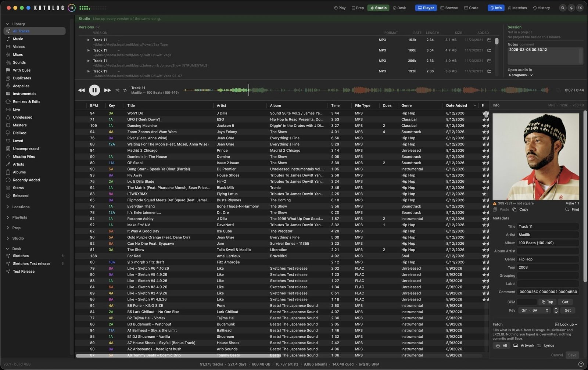The height and width of the screenshot is (370, 588).
Task: Toggle shuffle in the player
Action: pos(117,90)
